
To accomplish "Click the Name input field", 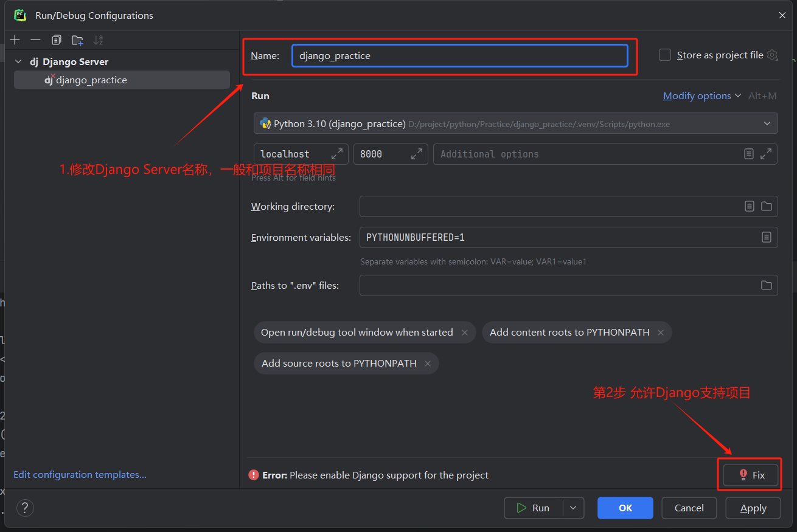I will pyautogui.click(x=459, y=55).
